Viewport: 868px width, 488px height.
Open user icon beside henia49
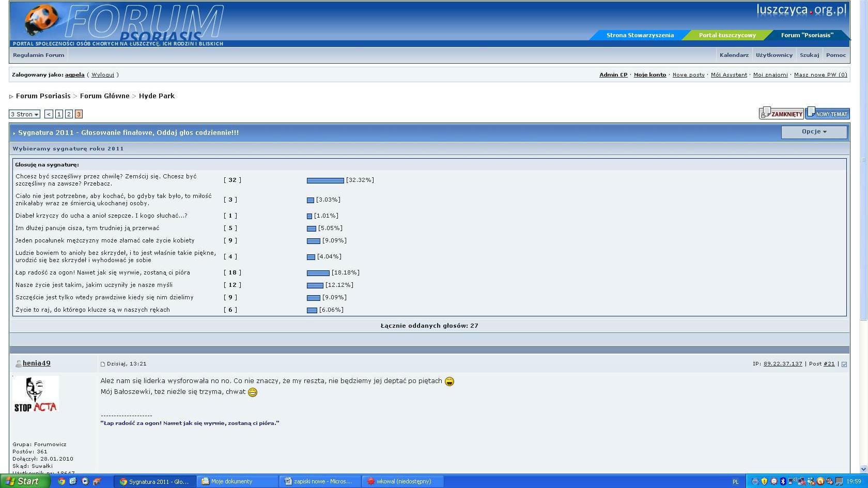tap(18, 364)
